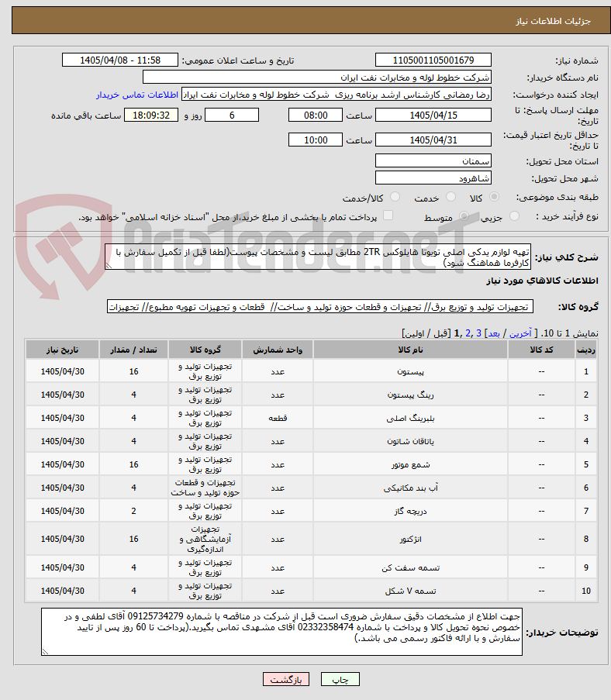This screenshot has width=611, height=700.
Task: Click the تجهیزات و قطعات حوزه تولید cell
Action: click(205, 488)
